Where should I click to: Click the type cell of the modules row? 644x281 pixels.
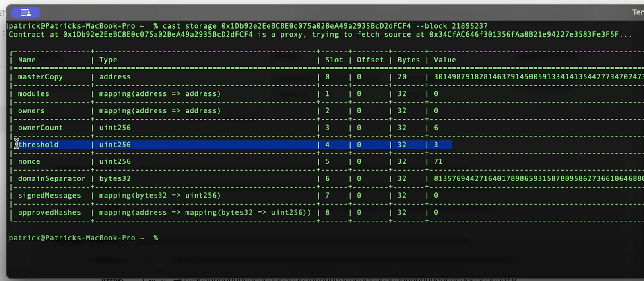click(160, 94)
